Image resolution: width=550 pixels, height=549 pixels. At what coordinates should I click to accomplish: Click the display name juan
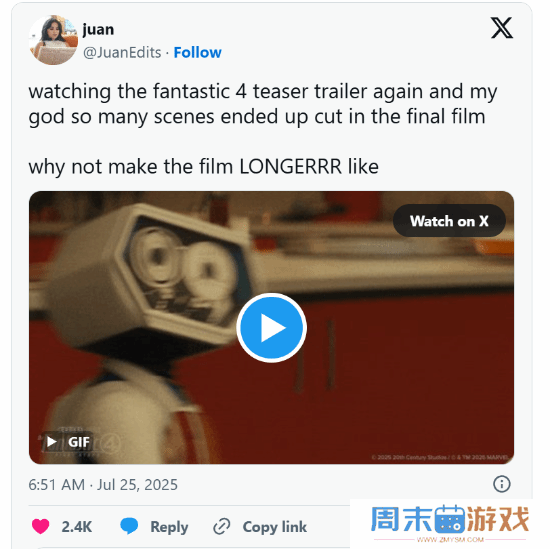click(x=98, y=30)
